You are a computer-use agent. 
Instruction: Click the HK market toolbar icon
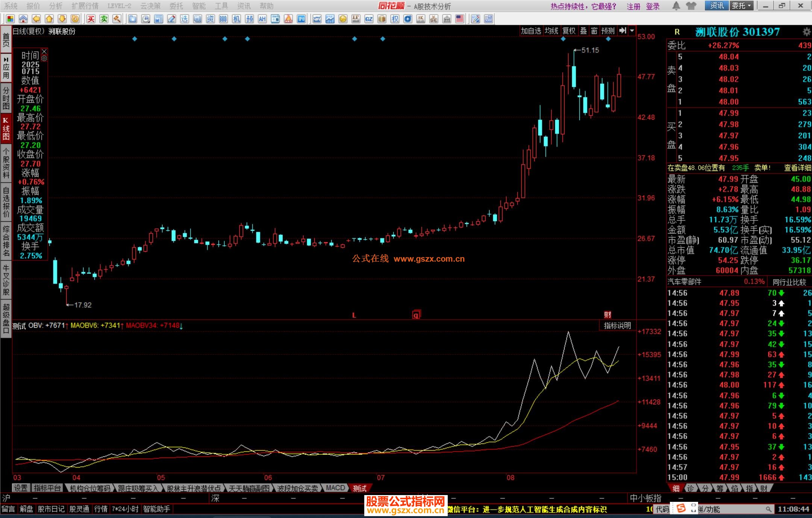(x=421, y=19)
